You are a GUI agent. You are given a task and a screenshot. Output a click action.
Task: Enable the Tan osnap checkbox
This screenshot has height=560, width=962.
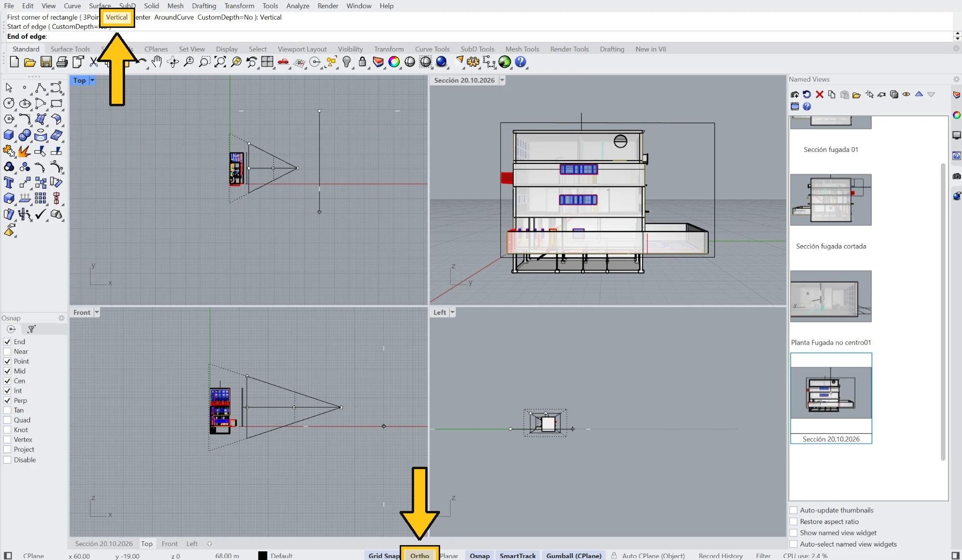tap(7, 410)
